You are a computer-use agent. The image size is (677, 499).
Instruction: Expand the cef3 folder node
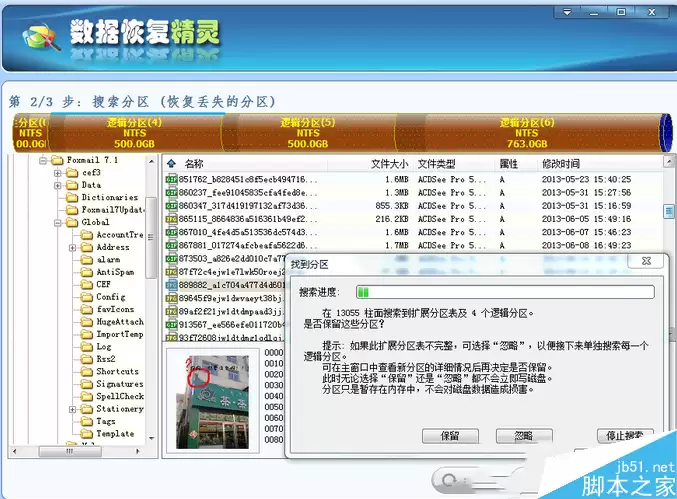click(x=58, y=173)
